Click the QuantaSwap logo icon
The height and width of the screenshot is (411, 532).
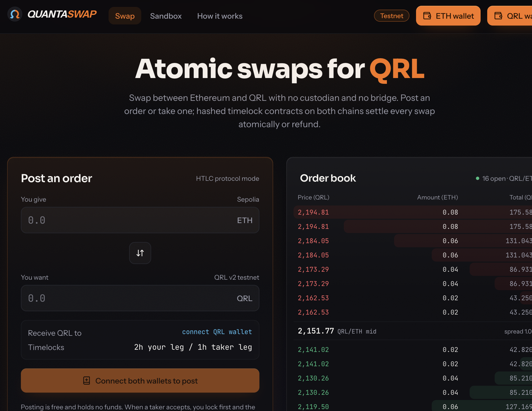pyautogui.click(x=15, y=14)
